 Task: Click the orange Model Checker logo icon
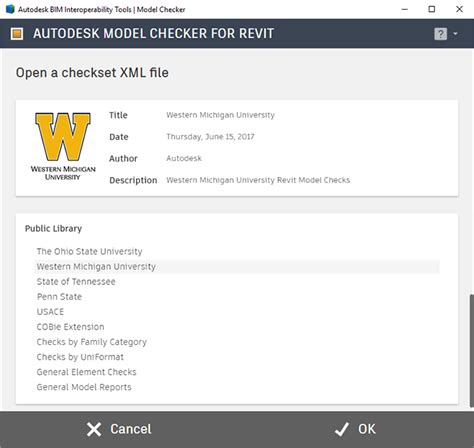coord(17,34)
